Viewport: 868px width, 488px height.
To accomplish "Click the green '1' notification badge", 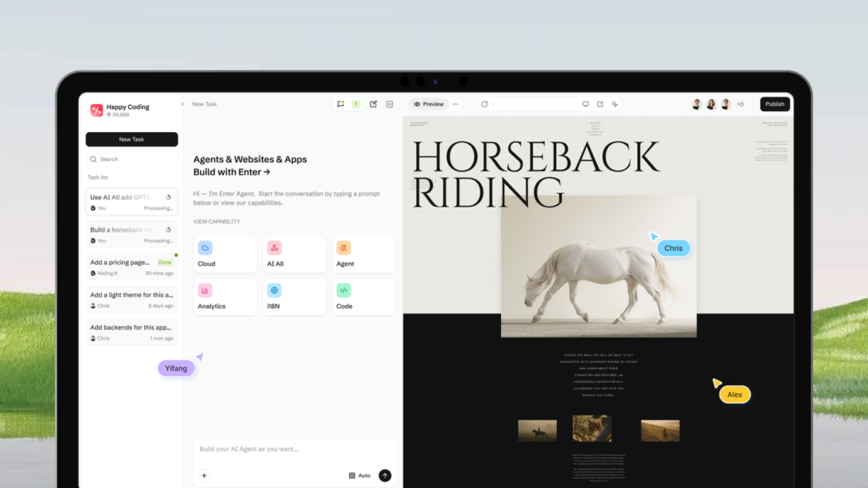I will pyautogui.click(x=356, y=104).
